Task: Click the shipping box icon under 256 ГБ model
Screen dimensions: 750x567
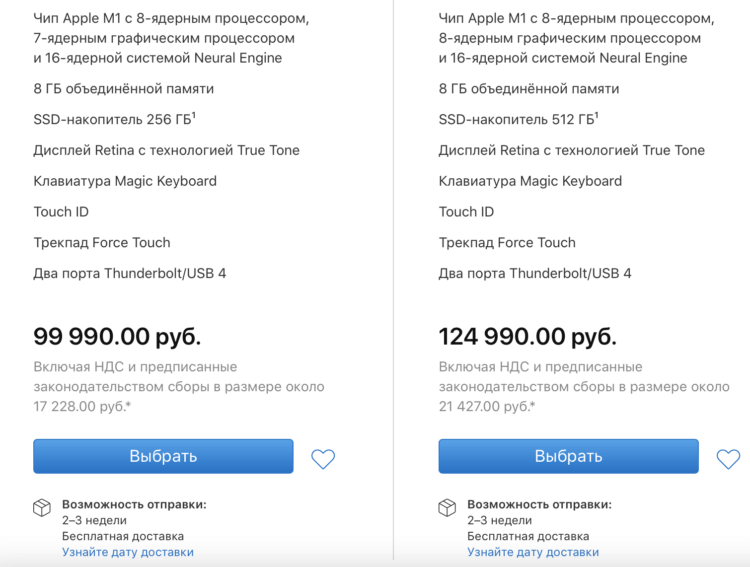Action: 42,508
